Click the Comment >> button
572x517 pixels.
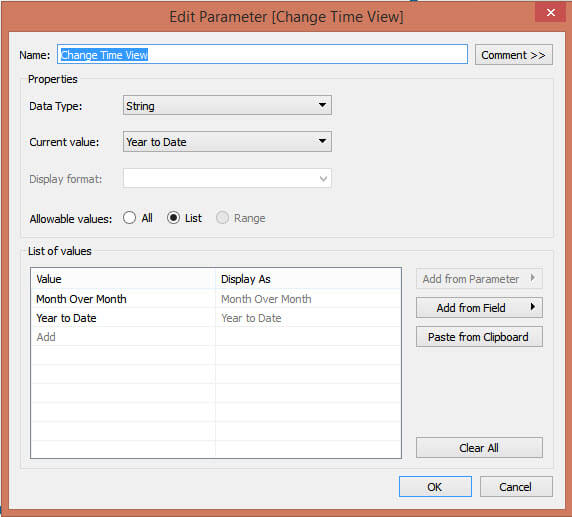coord(514,55)
